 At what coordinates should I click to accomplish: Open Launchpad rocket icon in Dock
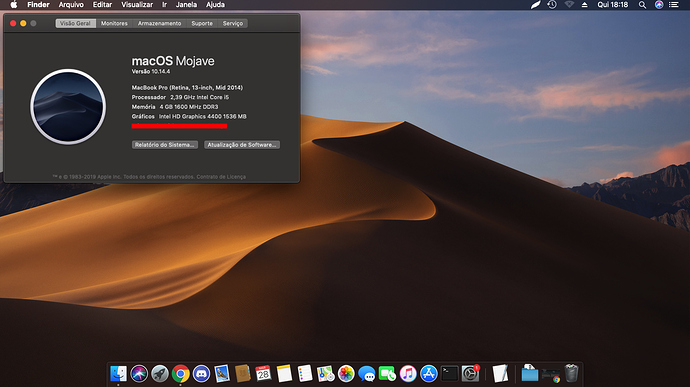[160, 374]
